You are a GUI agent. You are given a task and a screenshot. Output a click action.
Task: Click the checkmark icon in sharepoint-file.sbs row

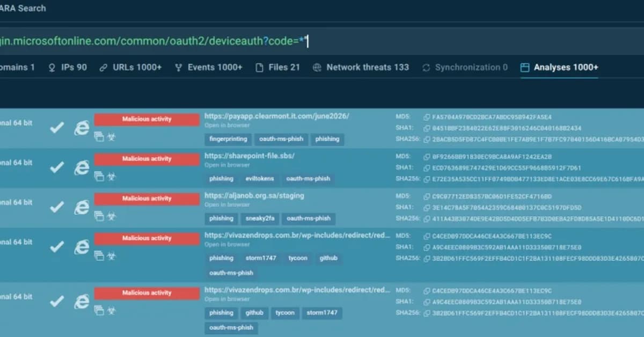57,167
